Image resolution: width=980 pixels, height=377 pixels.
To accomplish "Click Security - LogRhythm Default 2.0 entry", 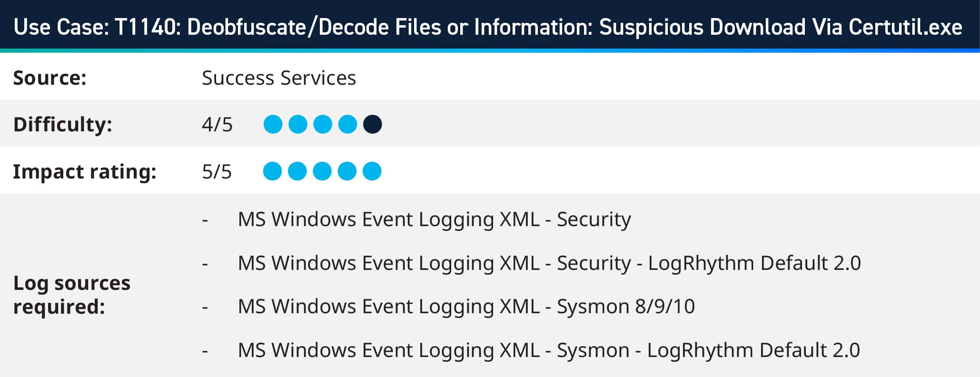I will 549,263.
